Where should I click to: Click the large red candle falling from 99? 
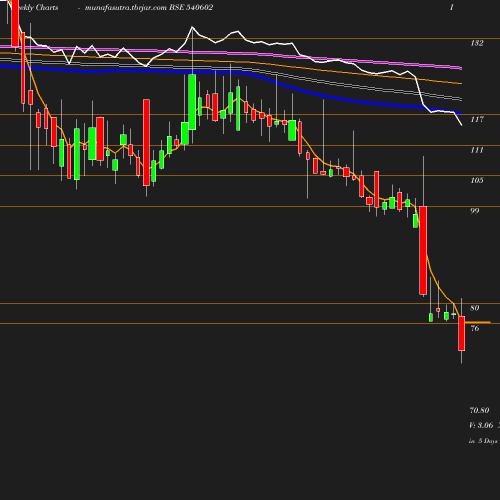pyautogui.click(x=423, y=250)
